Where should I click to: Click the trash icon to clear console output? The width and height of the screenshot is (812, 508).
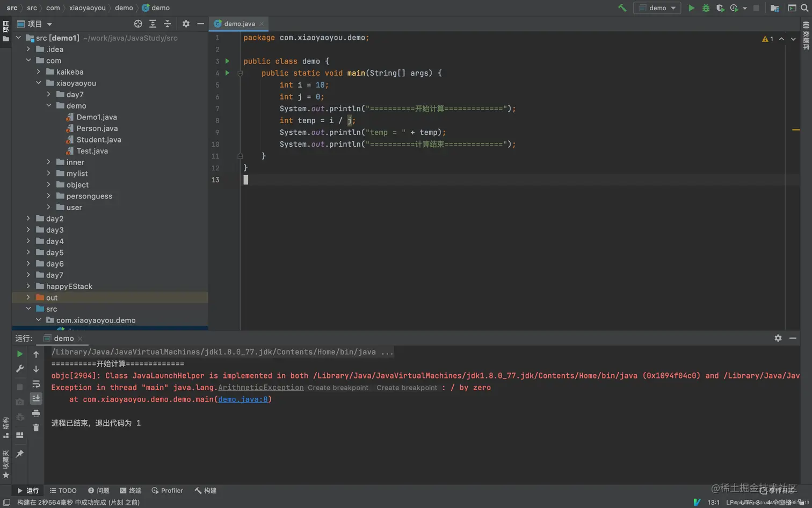[x=36, y=428]
